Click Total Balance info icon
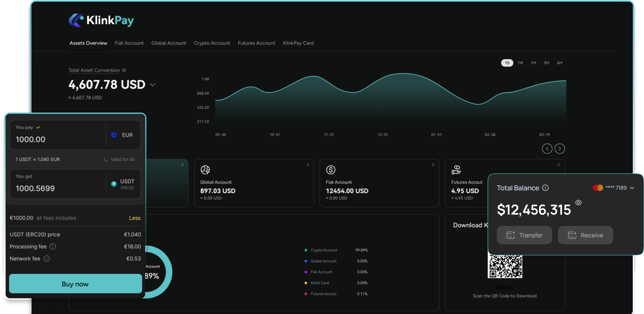The width and height of the screenshot is (644, 314). click(x=546, y=188)
